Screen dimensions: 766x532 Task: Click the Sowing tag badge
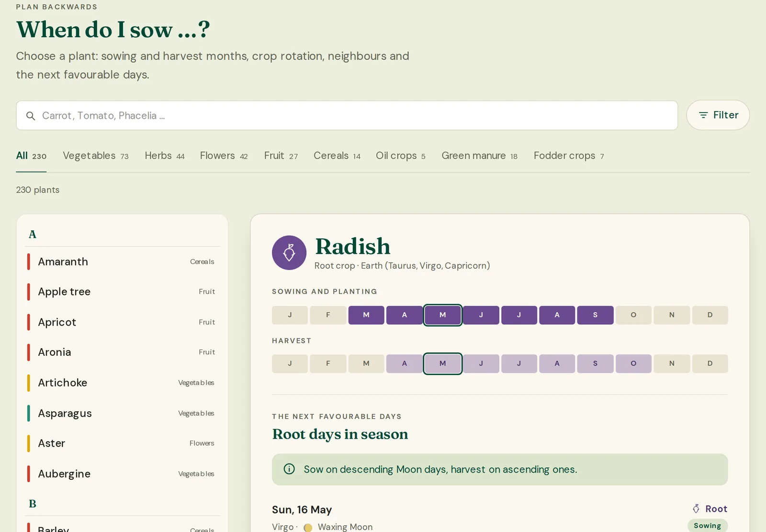(708, 525)
